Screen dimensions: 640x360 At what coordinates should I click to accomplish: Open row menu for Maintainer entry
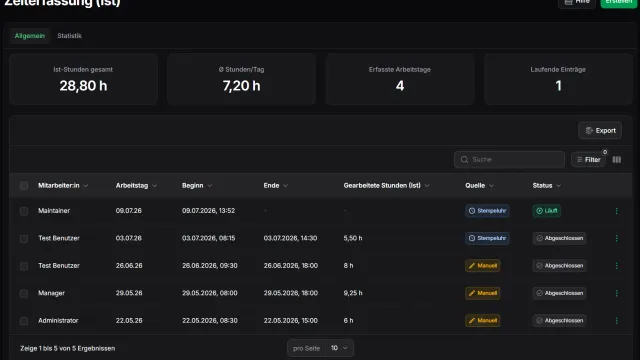pos(616,211)
